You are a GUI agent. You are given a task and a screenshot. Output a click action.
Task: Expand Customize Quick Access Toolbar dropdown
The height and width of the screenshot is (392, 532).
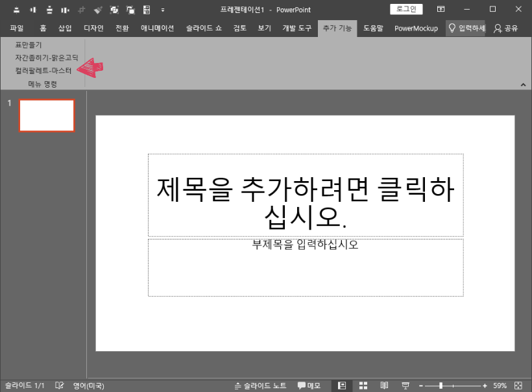tap(163, 10)
